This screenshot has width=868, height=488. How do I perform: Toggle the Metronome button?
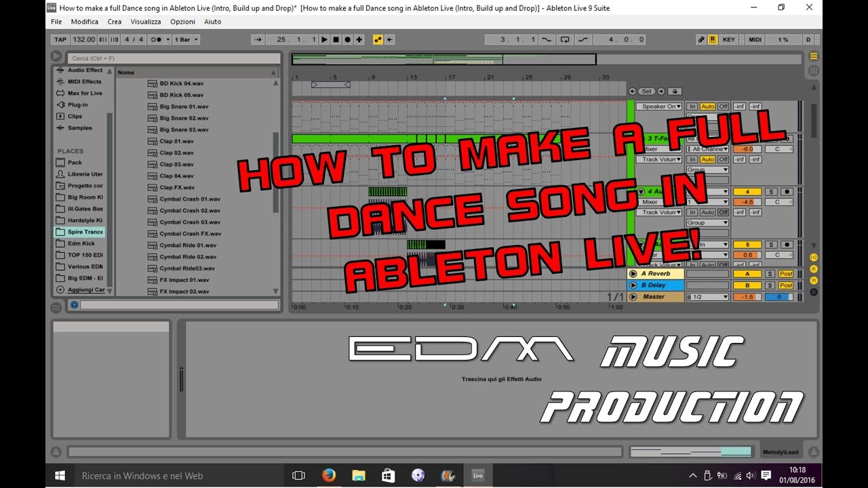coord(156,39)
